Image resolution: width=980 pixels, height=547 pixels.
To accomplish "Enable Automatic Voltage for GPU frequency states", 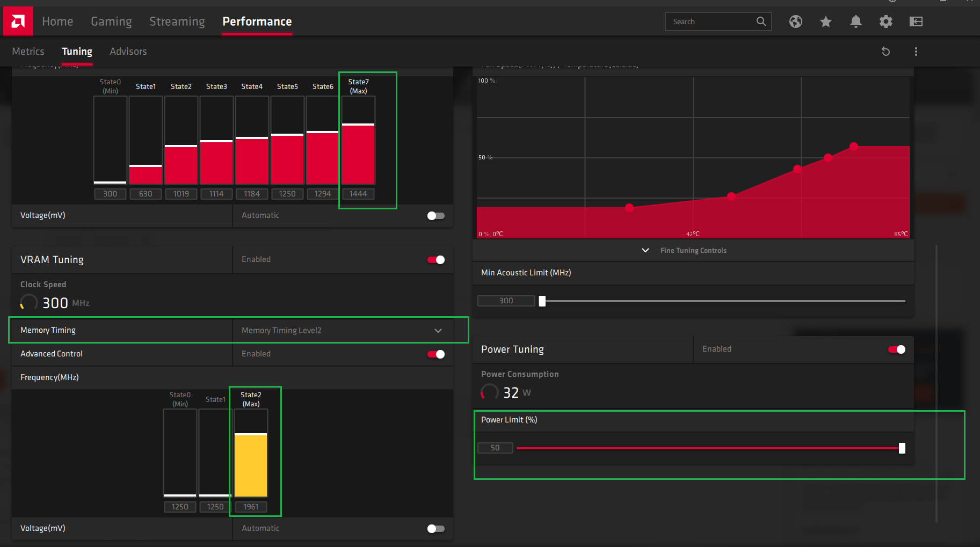I will click(x=435, y=215).
